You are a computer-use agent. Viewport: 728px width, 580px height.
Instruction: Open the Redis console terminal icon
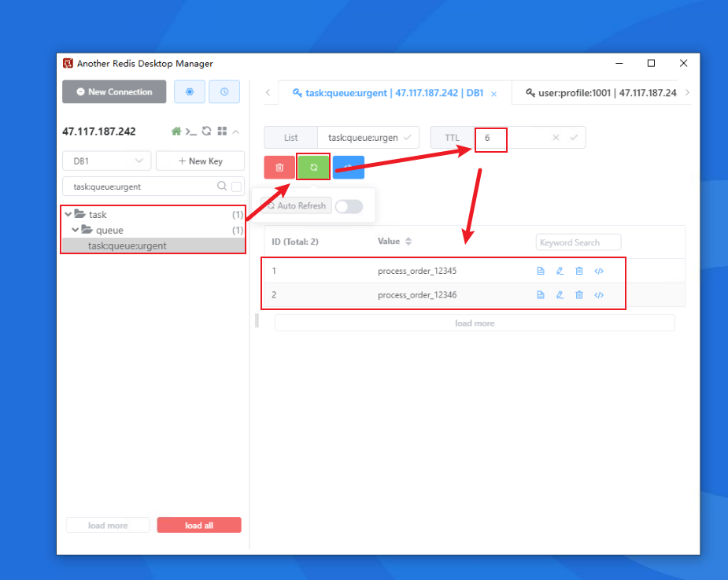(x=190, y=131)
